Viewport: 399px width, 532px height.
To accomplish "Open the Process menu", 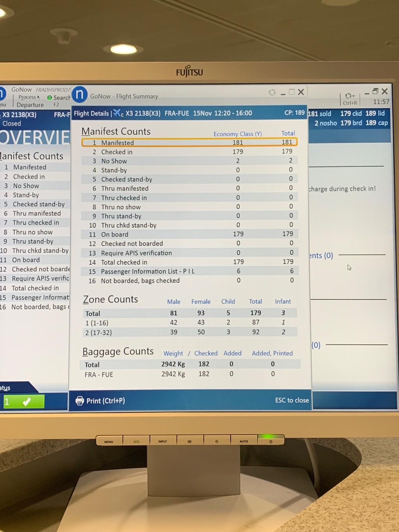I will click(x=28, y=97).
